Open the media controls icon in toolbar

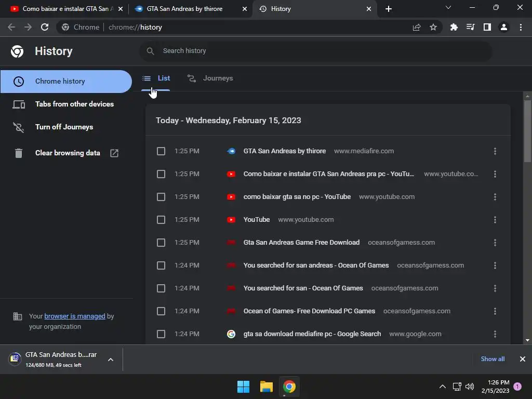coord(470,27)
